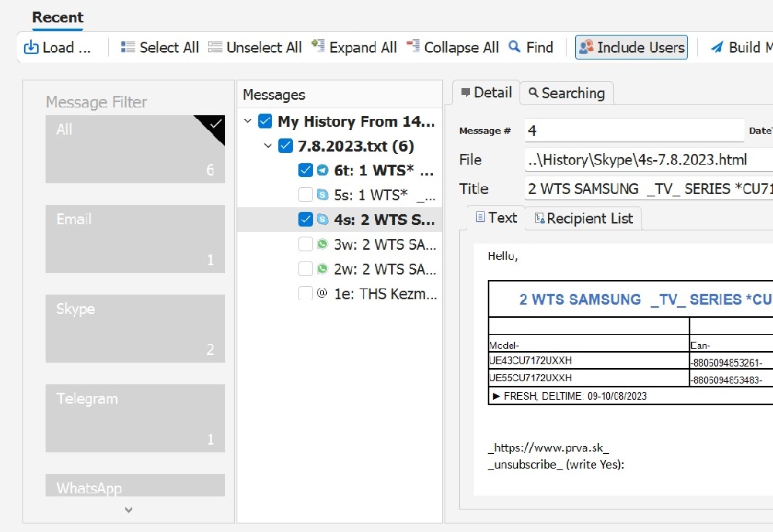773x532 pixels.
Task: Filter messages by All
Action: (135, 149)
